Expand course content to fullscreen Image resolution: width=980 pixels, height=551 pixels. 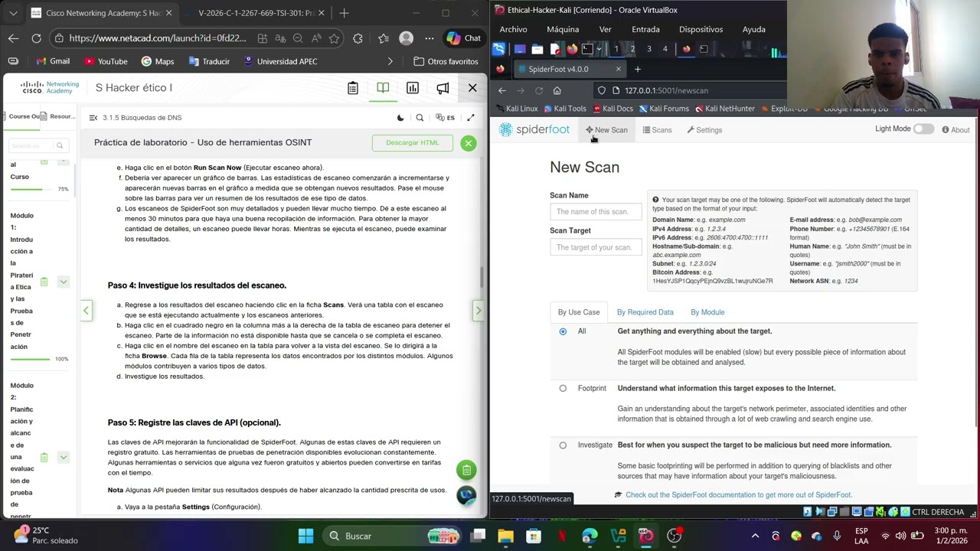pyautogui.click(x=471, y=118)
